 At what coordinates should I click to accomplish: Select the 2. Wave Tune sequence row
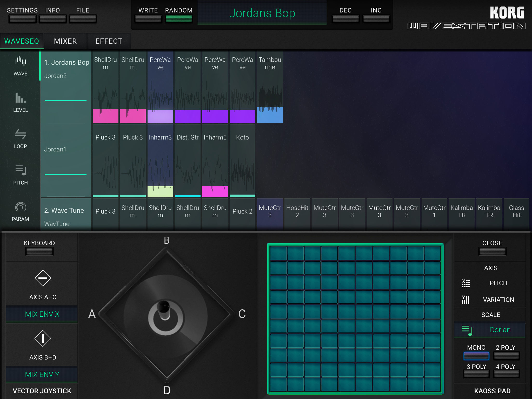pos(64,210)
